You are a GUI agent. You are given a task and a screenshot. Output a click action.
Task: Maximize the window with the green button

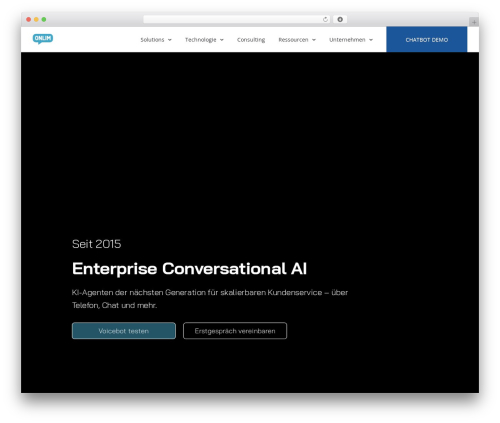point(44,20)
